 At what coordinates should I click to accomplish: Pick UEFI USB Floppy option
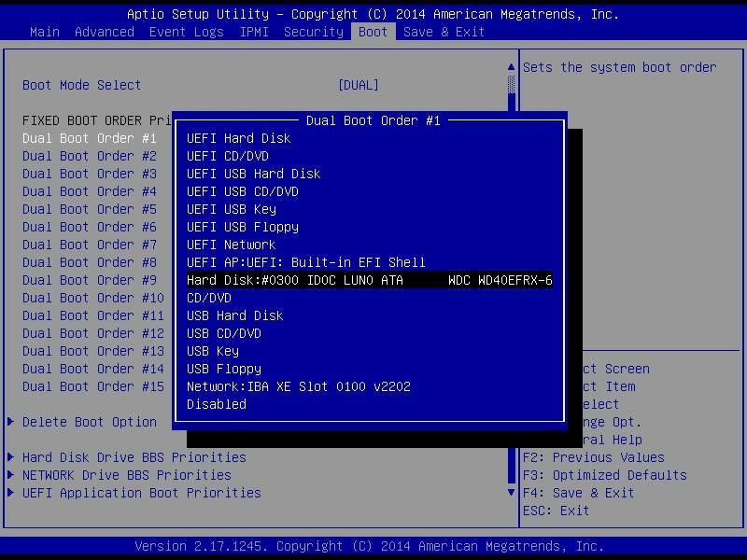(x=243, y=227)
